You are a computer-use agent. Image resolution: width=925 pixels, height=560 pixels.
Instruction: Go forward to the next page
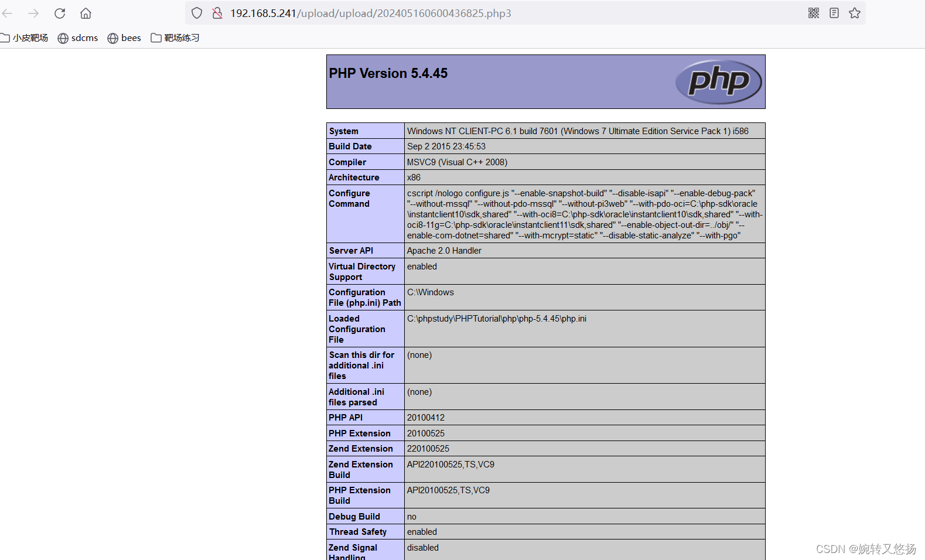[x=33, y=13]
